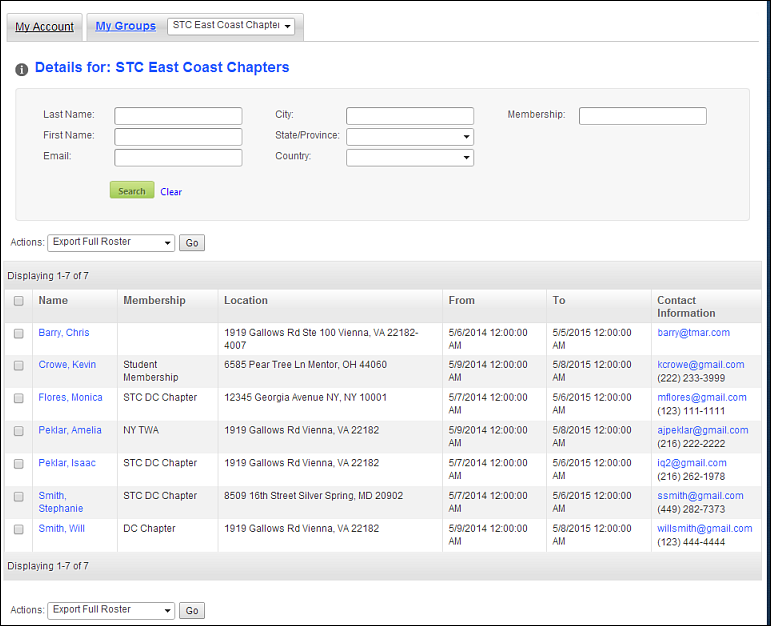Click the Contact Information column header
Image resolution: width=771 pixels, height=626 pixels.
686,306
